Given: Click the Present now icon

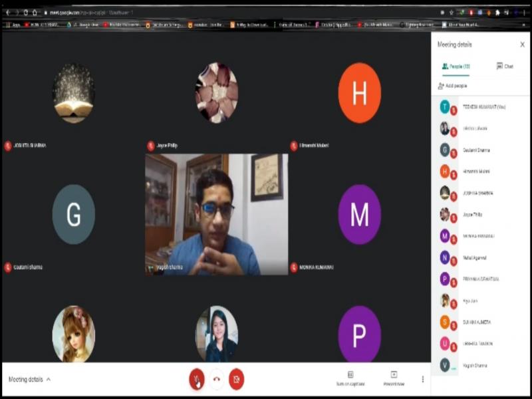Looking at the screenshot, I should pyautogui.click(x=394, y=378).
